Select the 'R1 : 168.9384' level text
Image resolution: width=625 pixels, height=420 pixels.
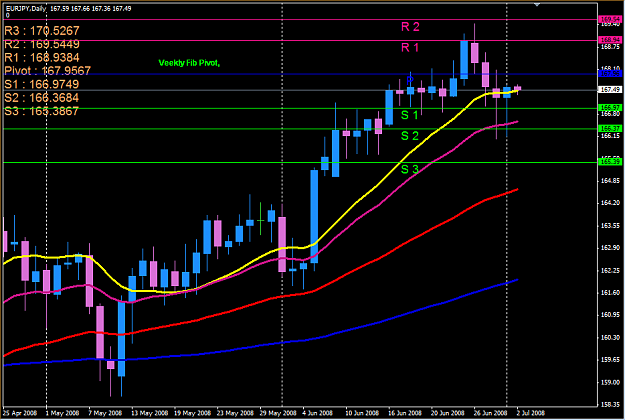tap(42, 57)
